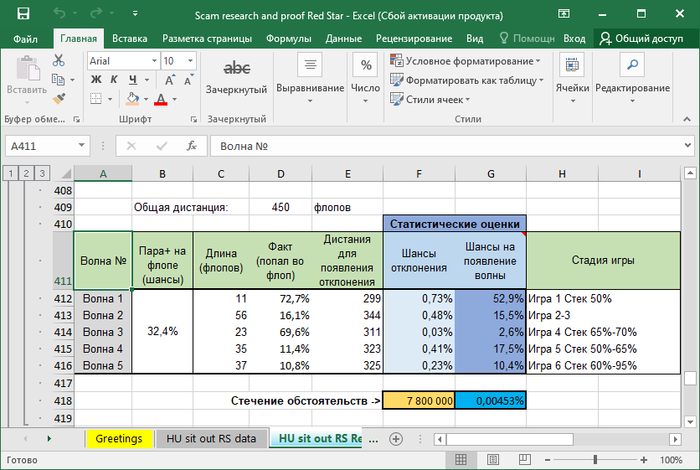Cut selection with scissors icon
Viewport: 700px width, 470px height.
pos(58,61)
